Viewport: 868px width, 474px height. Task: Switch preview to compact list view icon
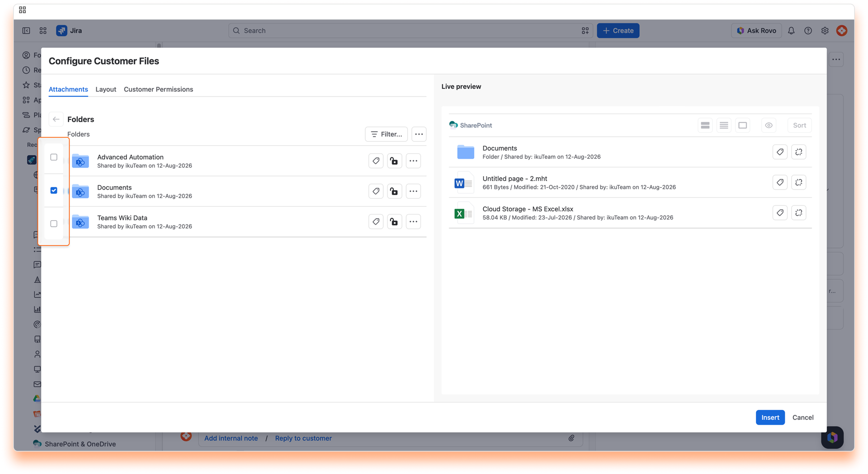click(x=724, y=125)
